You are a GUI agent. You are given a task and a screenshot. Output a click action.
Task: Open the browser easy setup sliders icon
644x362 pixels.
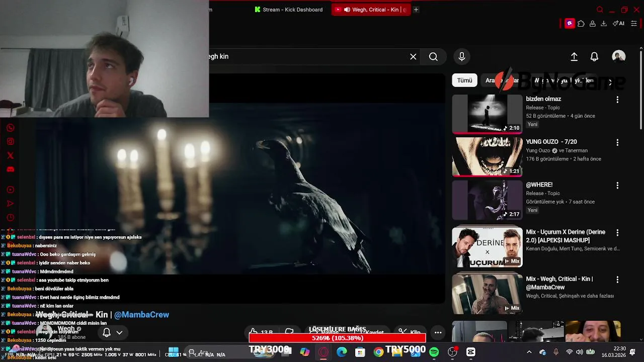pyautogui.click(x=634, y=23)
